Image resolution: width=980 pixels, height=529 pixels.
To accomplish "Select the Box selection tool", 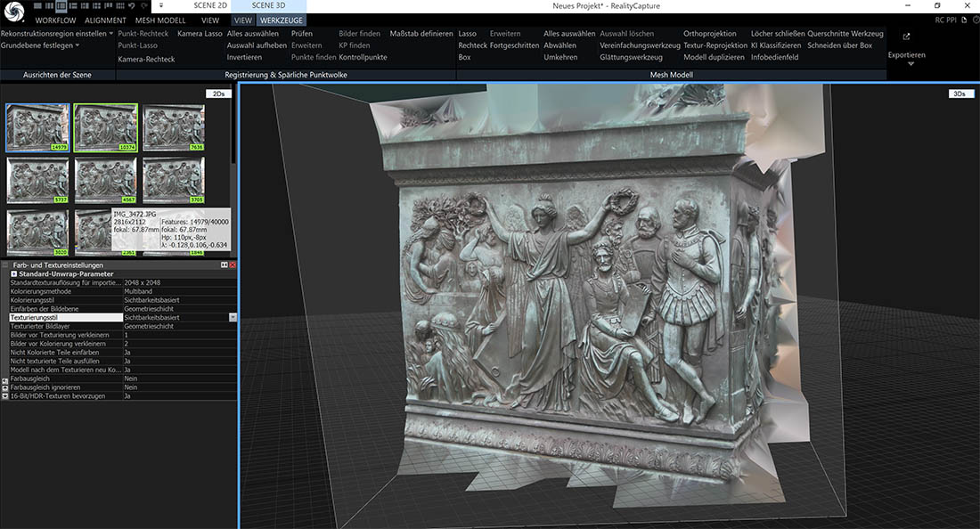I will coord(464,58).
